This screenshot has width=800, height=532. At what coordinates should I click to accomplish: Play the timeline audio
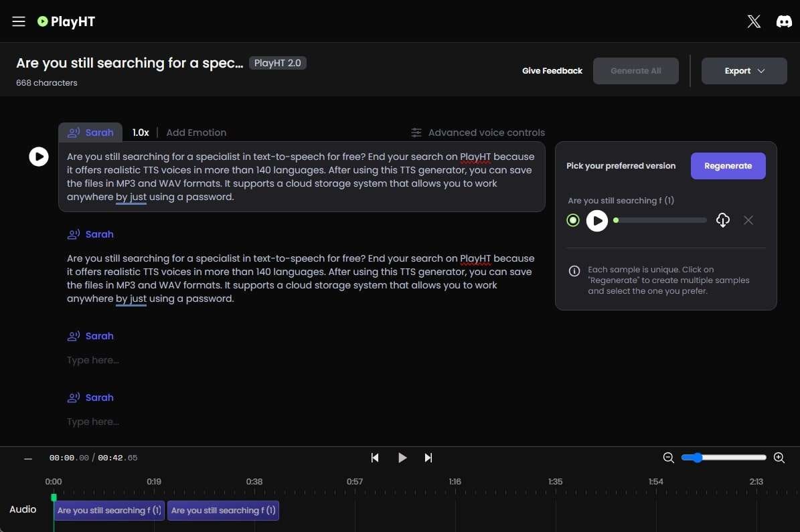point(402,458)
